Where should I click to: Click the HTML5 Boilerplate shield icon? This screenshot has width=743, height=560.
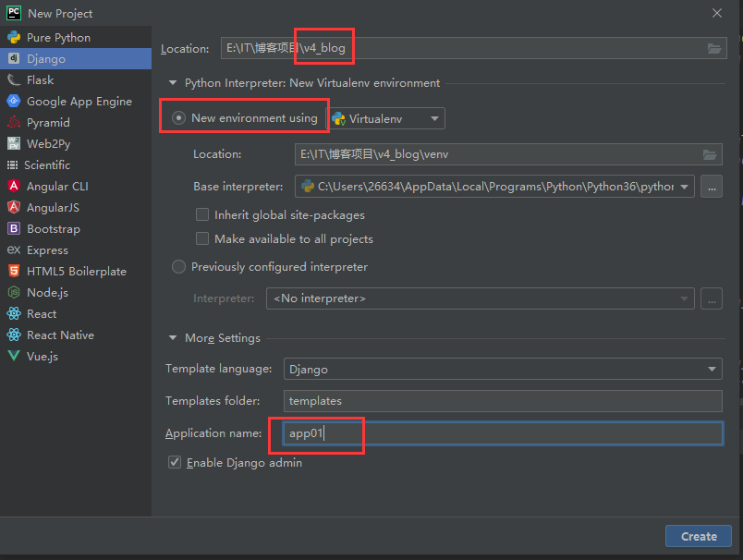[x=14, y=271]
